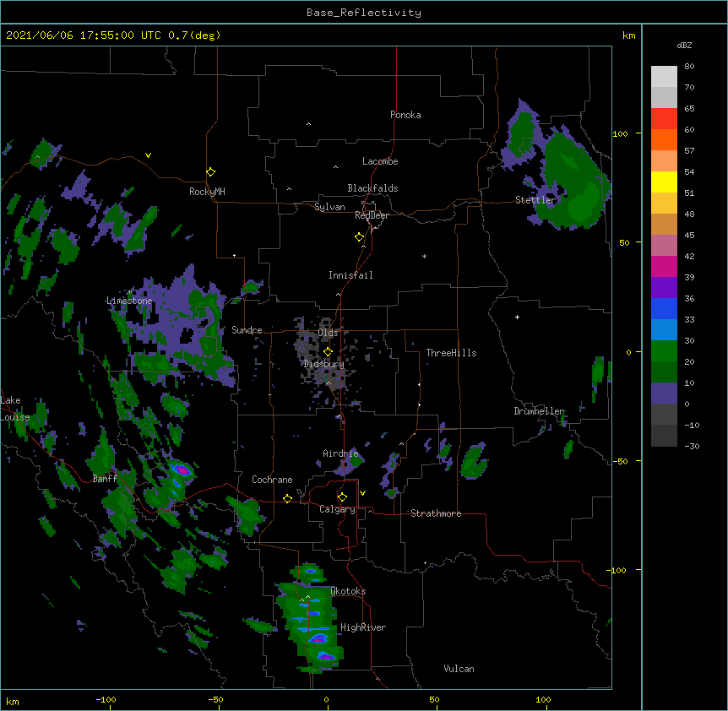Select the magenta 42-39 dBZ legend swatch
The width and height of the screenshot is (728, 711).
[664, 266]
